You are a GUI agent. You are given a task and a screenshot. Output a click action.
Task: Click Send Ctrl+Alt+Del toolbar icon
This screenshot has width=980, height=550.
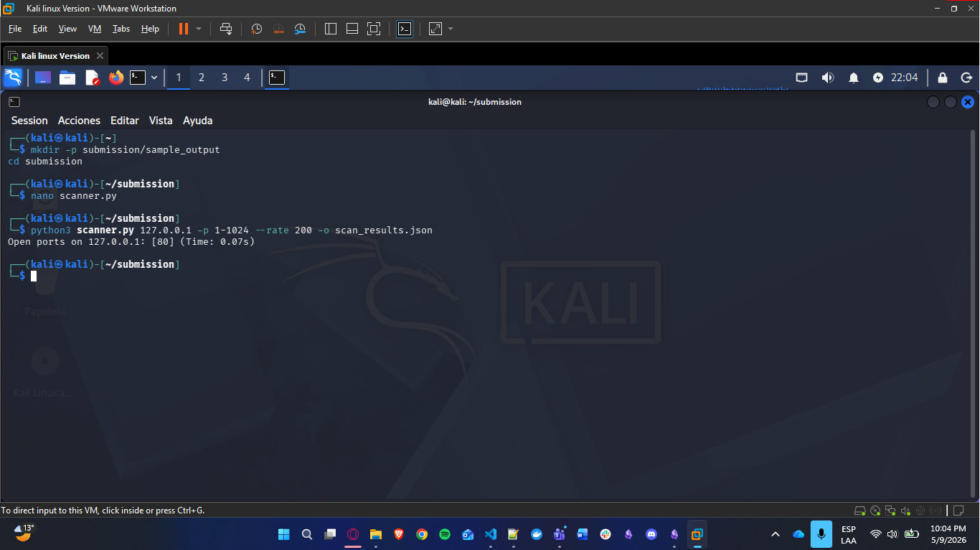(x=226, y=29)
